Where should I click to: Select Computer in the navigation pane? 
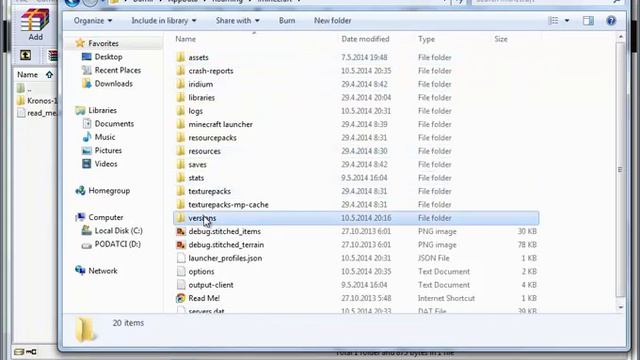coord(106,218)
